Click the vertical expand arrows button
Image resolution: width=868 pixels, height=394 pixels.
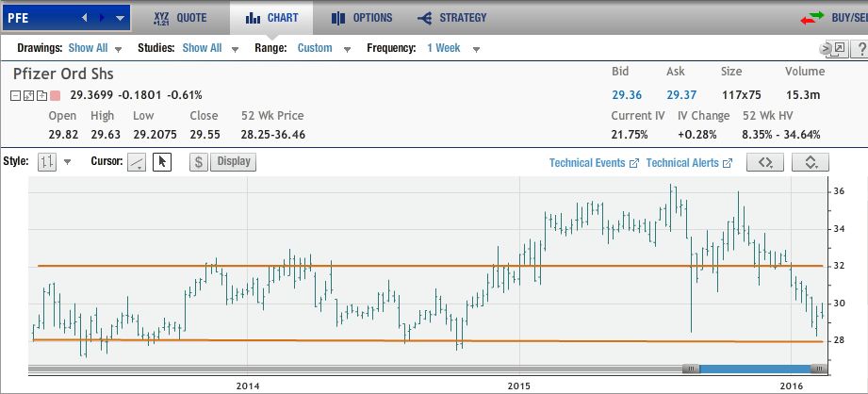811,162
